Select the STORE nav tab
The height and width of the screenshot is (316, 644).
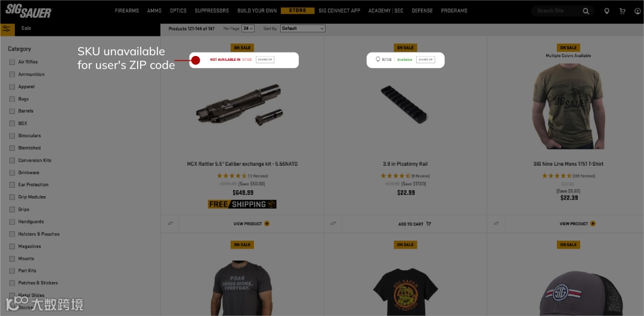[298, 11]
